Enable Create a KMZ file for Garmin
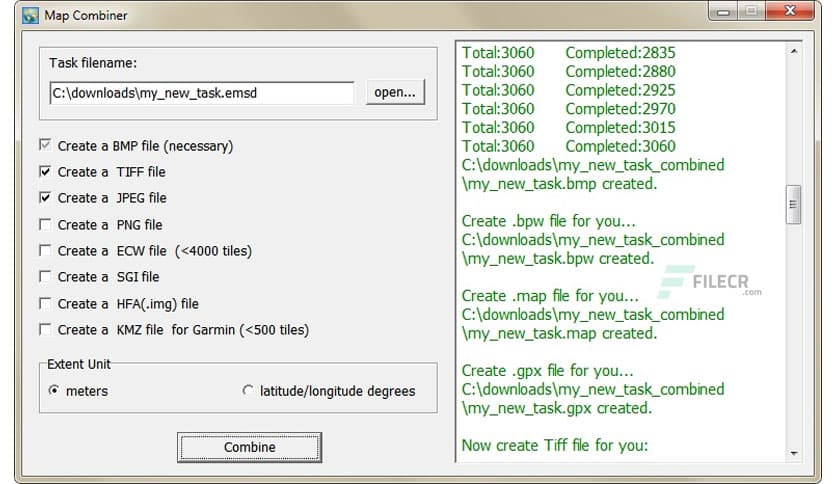Image resolution: width=836 pixels, height=484 pixels. [x=45, y=329]
